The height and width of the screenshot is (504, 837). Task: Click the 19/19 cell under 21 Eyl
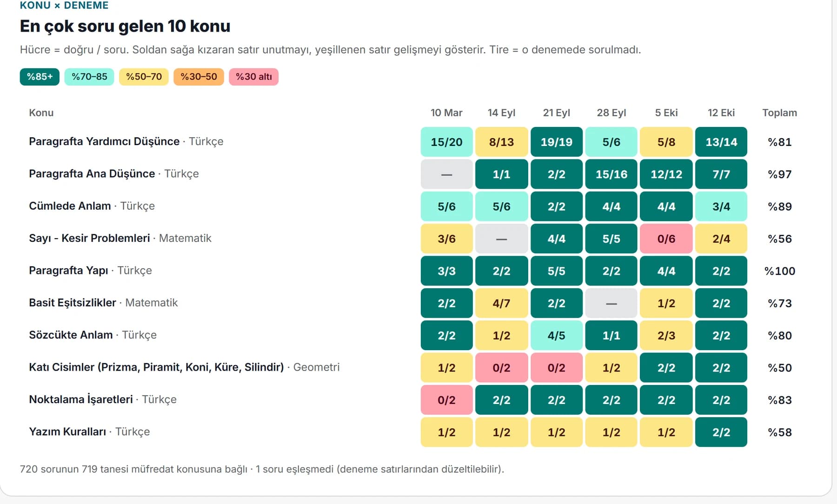[x=557, y=142]
